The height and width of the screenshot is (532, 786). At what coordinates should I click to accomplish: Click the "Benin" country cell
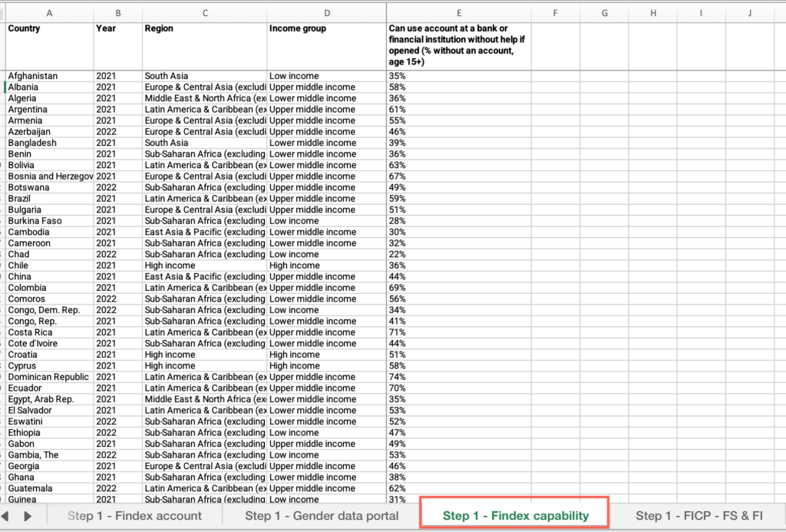coord(49,154)
